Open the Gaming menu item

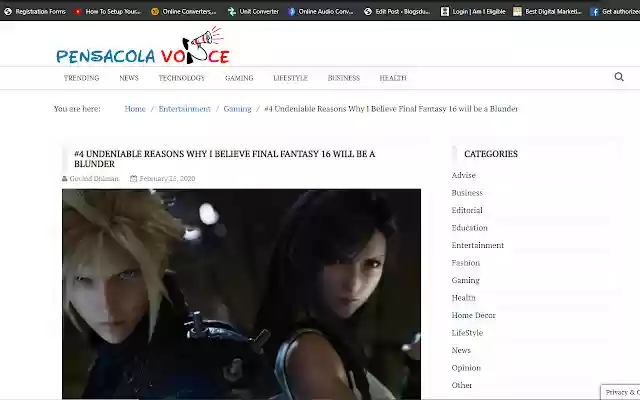(239, 78)
